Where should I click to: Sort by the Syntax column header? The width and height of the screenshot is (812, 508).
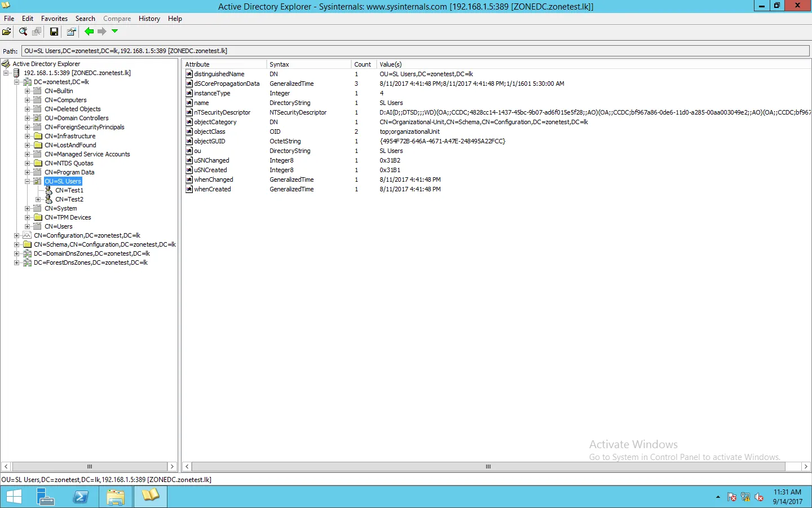[308, 64]
